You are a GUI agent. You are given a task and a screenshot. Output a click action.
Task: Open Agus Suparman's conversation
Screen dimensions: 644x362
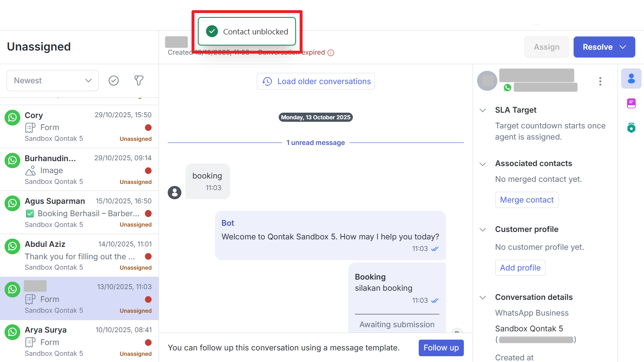(x=79, y=212)
